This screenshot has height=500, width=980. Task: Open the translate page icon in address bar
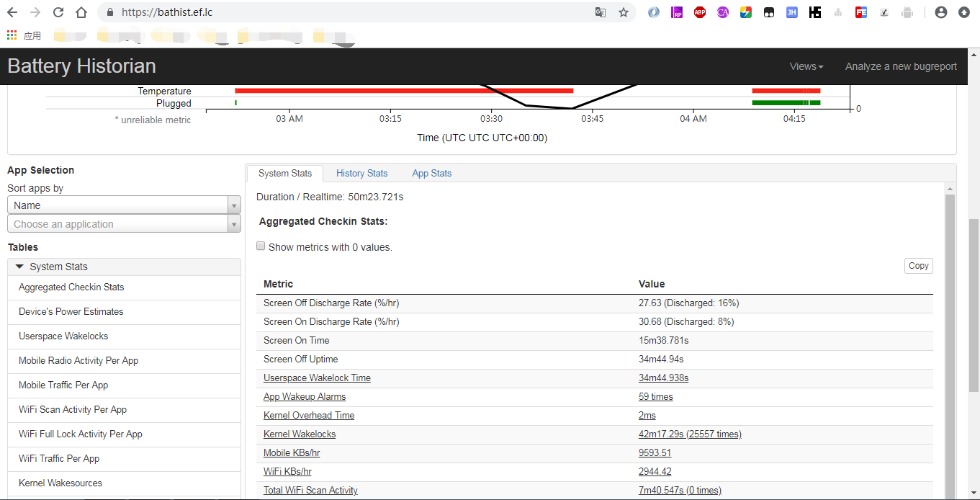tap(601, 12)
